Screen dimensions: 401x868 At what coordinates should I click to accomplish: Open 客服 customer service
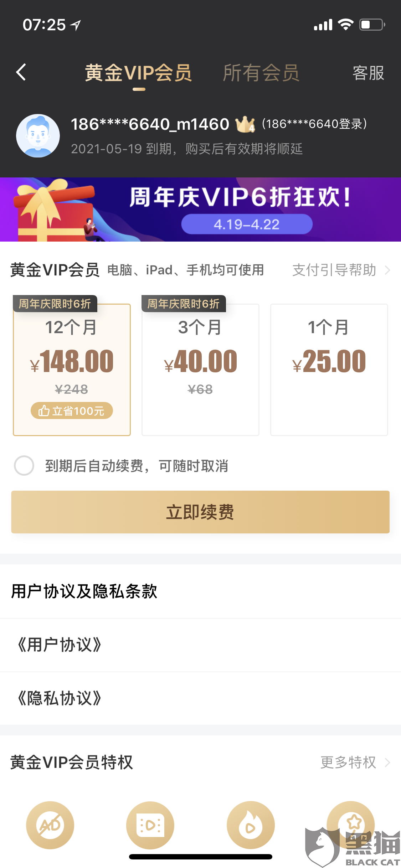point(368,73)
